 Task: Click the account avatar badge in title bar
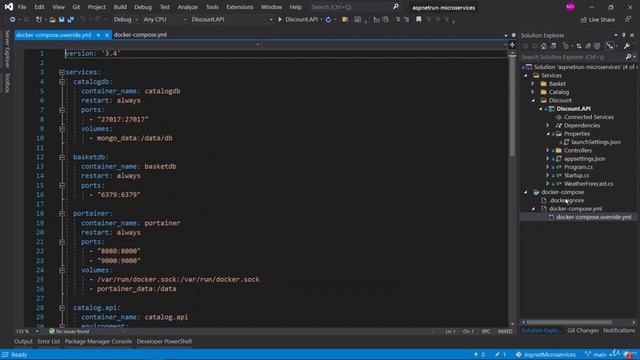click(570, 7)
